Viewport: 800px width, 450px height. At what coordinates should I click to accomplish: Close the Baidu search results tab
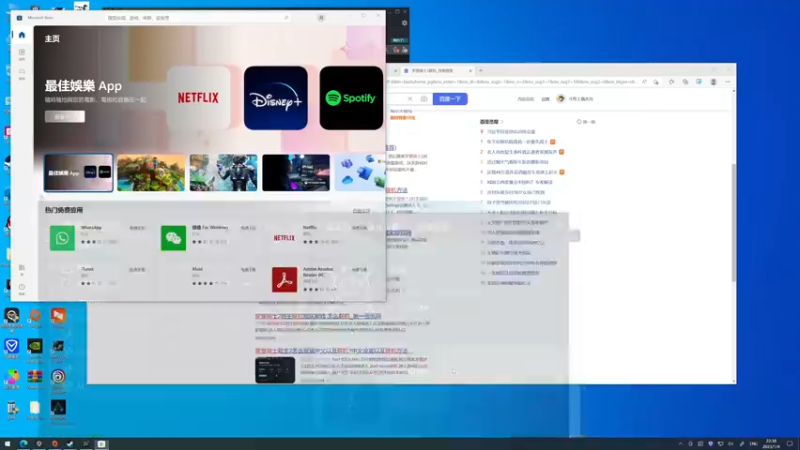pos(470,71)
